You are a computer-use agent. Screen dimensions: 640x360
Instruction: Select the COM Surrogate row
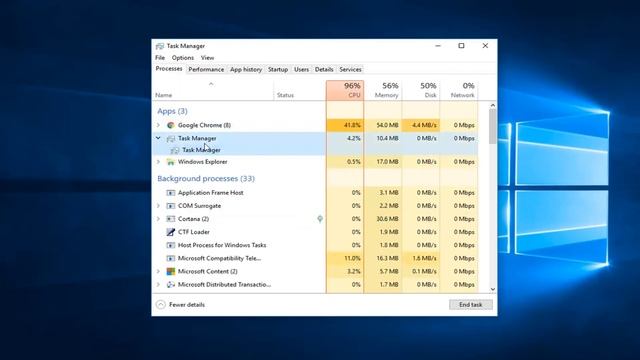click(x=315, y=206)
